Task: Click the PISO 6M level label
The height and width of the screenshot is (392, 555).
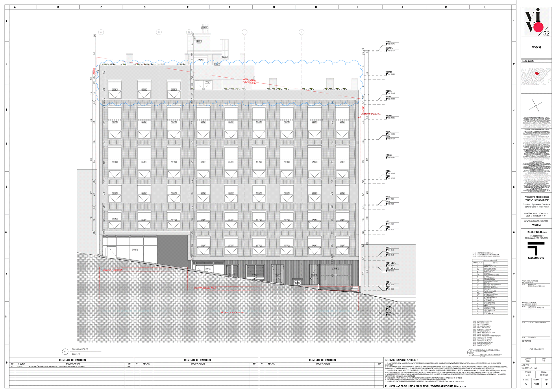Action: pos(388,116)
